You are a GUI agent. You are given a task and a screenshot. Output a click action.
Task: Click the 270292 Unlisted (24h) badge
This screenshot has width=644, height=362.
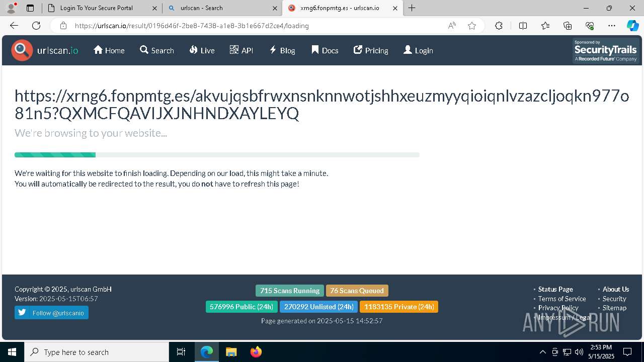(318, 307)
